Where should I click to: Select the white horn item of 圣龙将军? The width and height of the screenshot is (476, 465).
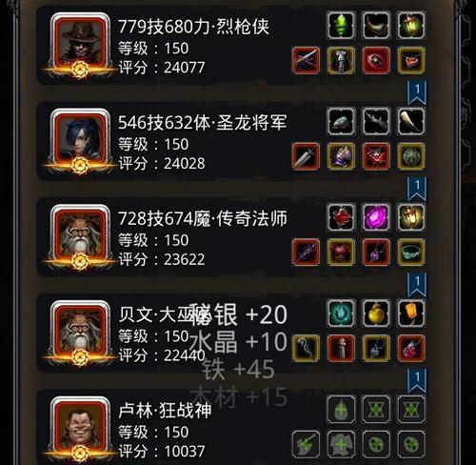click(x=411, y=121)
